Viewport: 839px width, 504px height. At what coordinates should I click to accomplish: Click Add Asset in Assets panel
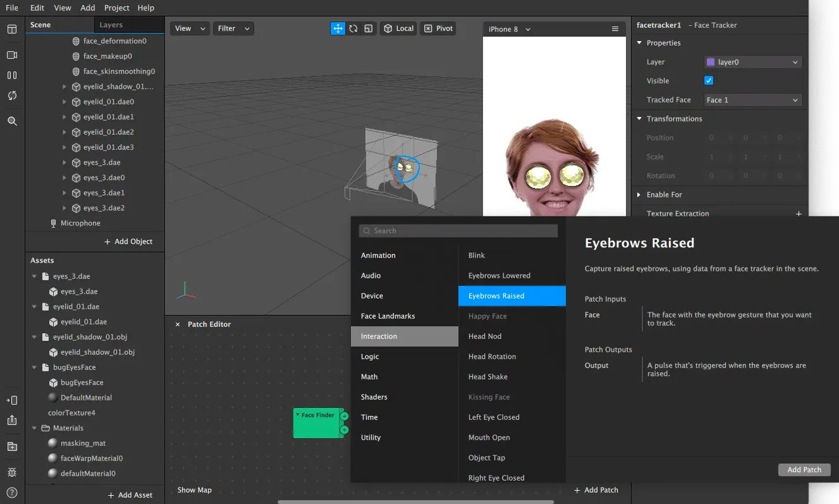130,495
